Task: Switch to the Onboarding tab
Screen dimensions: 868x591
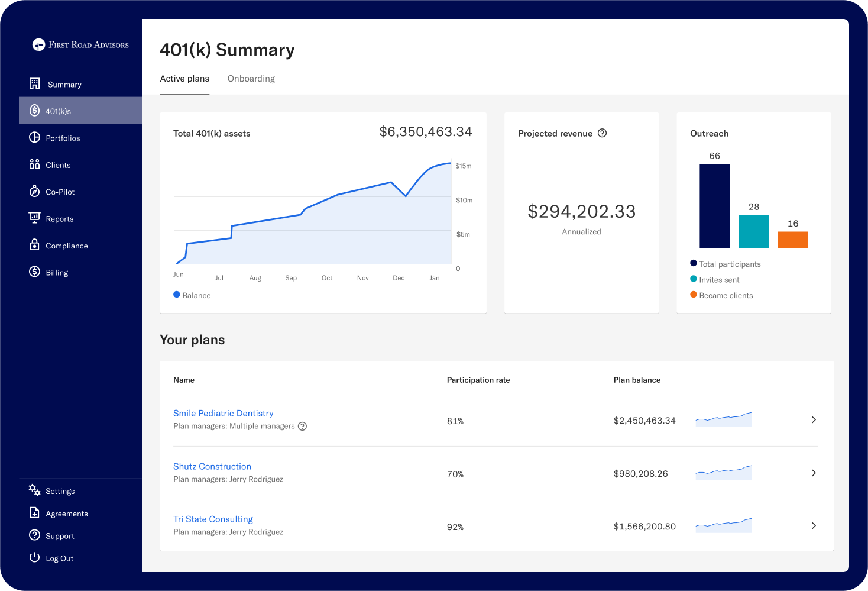Action: (251, 79)
